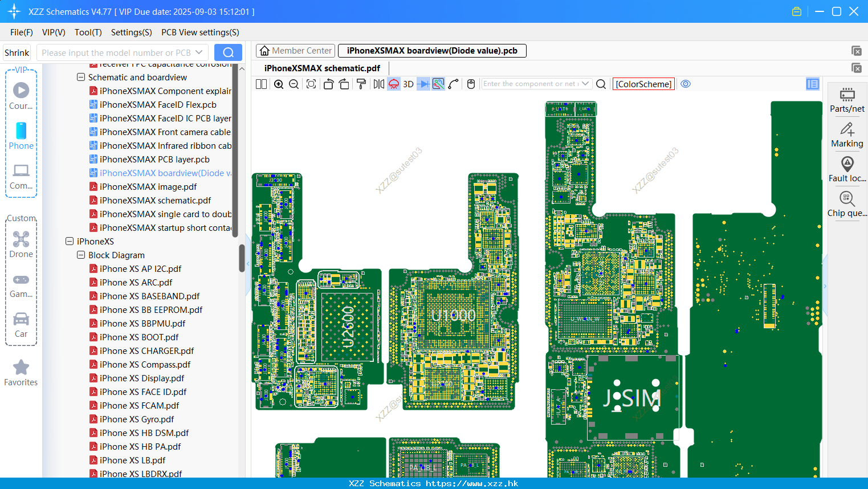Select iPhoneXSMAX boardview(Diode value).pcb tab

(432, 51)
